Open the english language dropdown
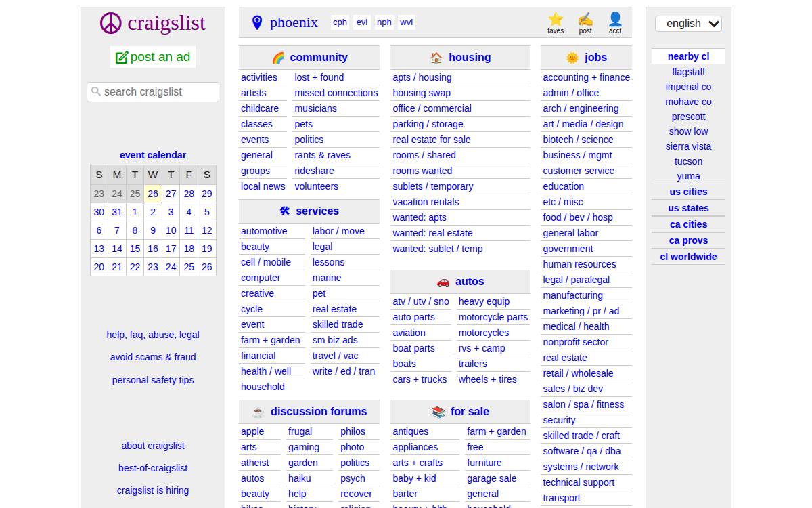This screenshot has width=812, height=508. (688, 24)
